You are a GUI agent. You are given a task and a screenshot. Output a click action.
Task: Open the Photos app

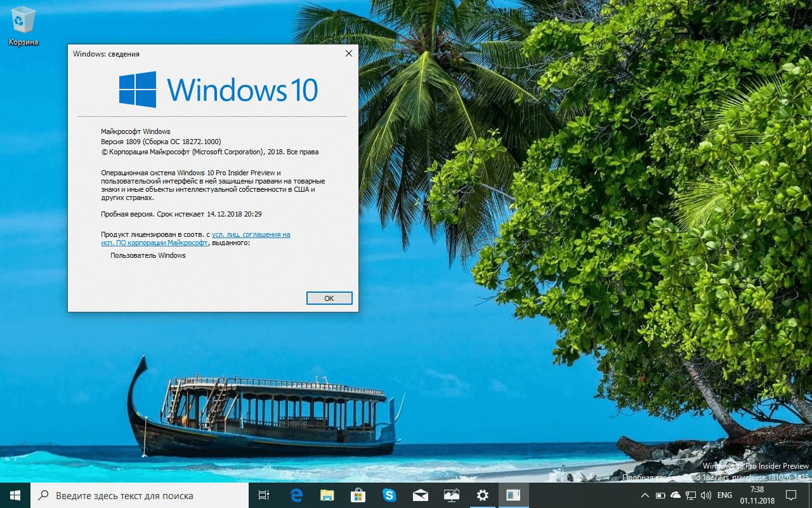click(x=452, y=495)
